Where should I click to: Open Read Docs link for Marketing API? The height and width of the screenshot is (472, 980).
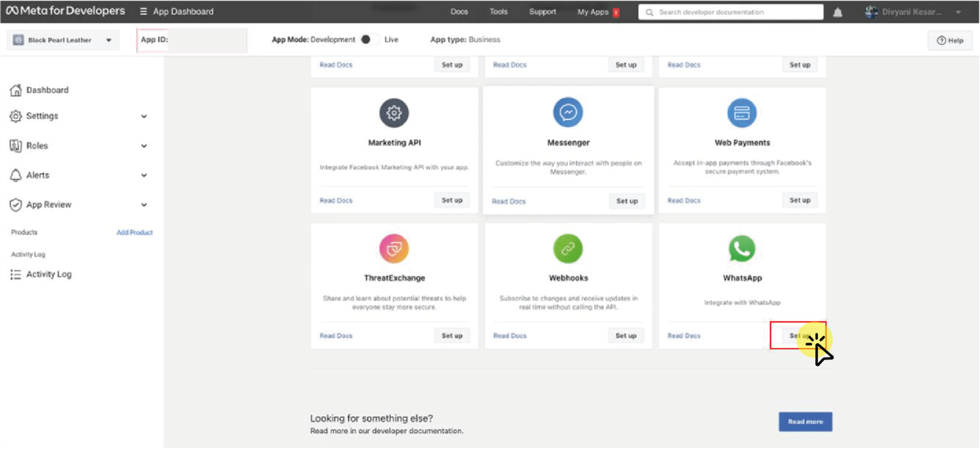336,200
